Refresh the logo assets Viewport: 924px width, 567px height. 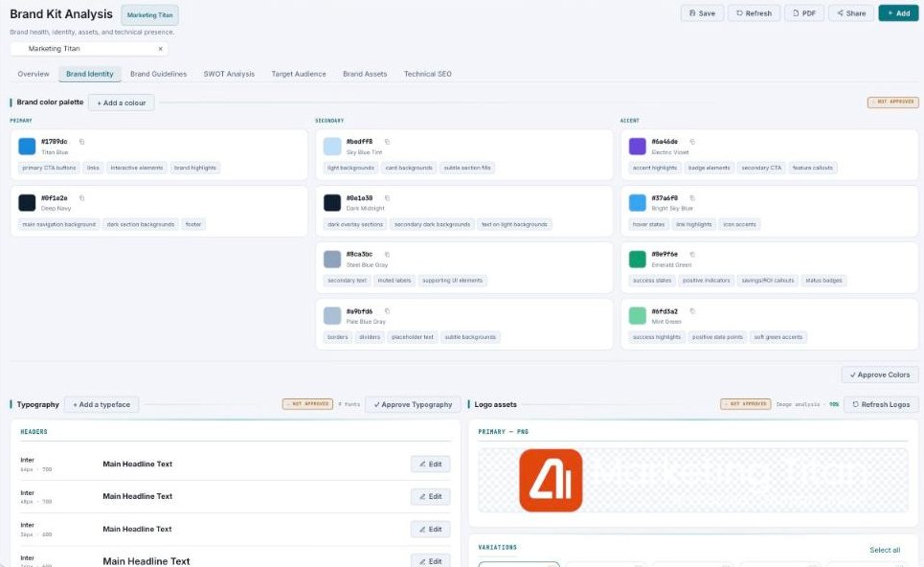pos(881,404)
